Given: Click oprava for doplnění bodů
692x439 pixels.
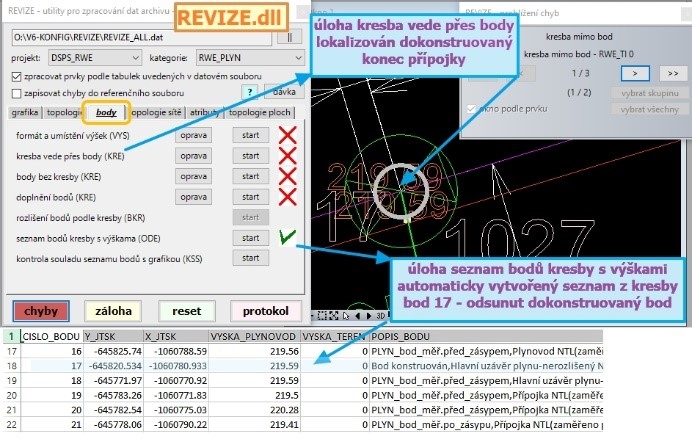Looking at the screenshot, I should pos(193,197).
